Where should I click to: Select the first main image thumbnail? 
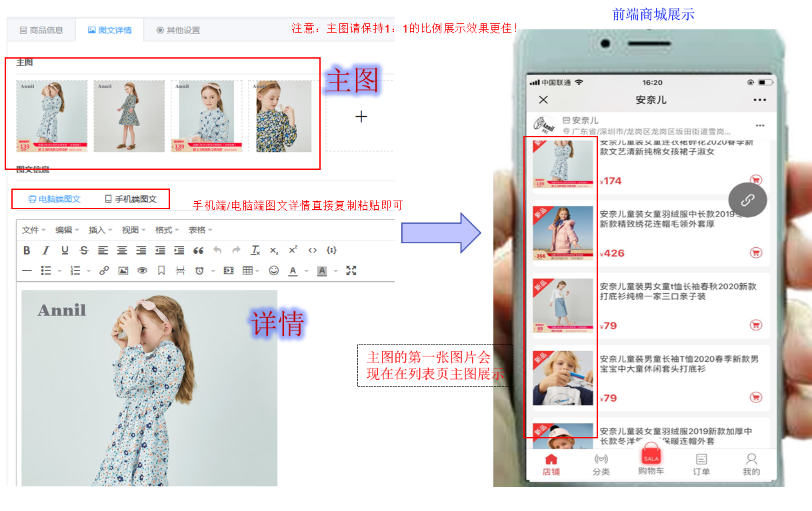coord(52,116)
